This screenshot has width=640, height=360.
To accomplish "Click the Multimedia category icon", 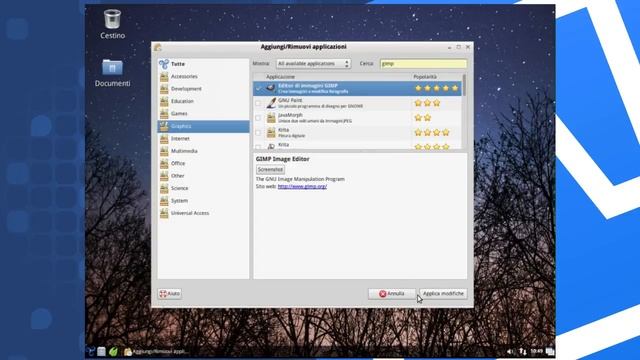I will tap(164, 151).
